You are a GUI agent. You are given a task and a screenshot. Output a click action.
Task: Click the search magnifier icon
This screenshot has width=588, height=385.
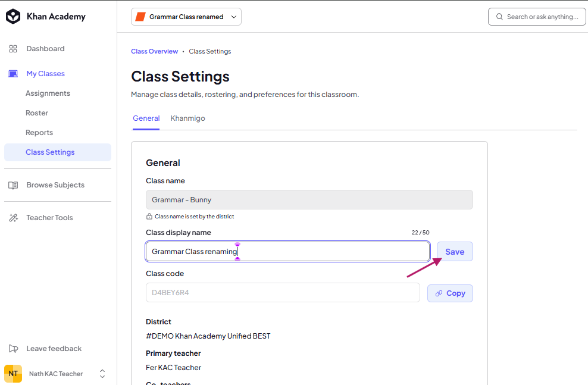point(499,17)
